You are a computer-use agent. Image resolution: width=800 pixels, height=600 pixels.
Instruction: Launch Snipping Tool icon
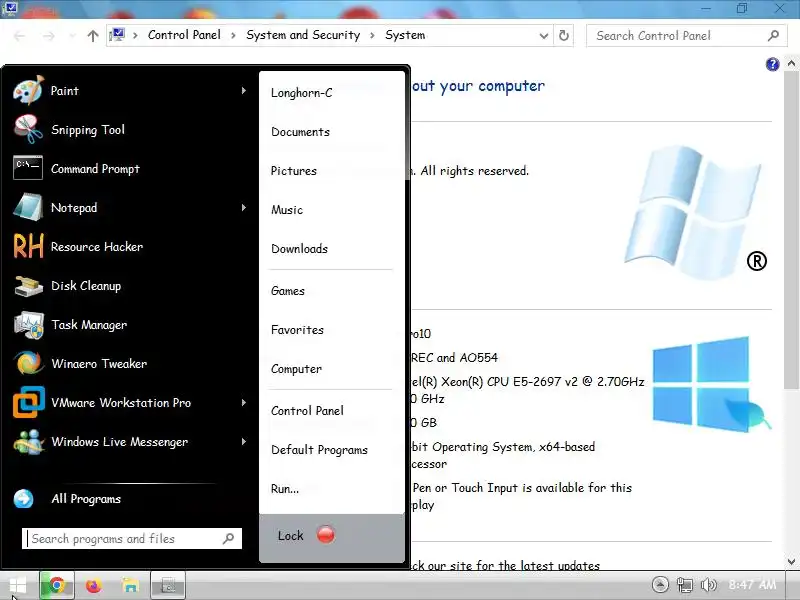point(28,130)
